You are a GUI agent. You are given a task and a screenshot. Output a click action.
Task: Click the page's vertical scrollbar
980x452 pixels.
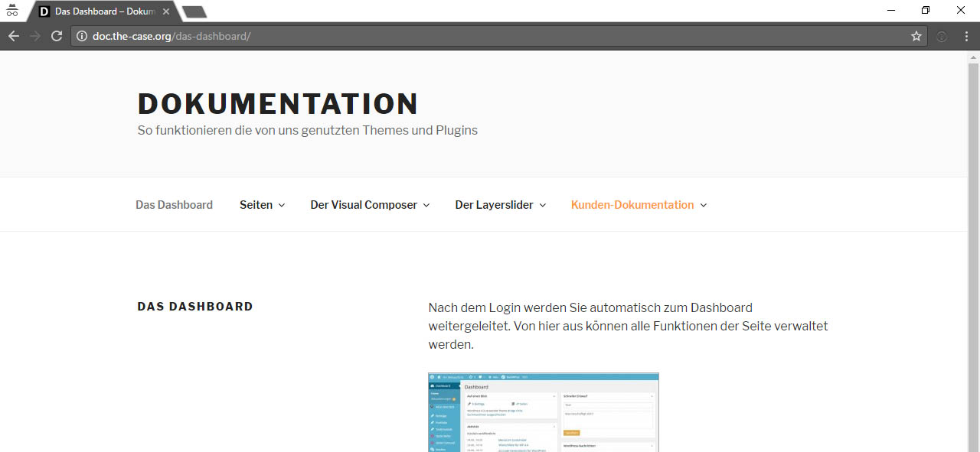(x=973, y=229)
